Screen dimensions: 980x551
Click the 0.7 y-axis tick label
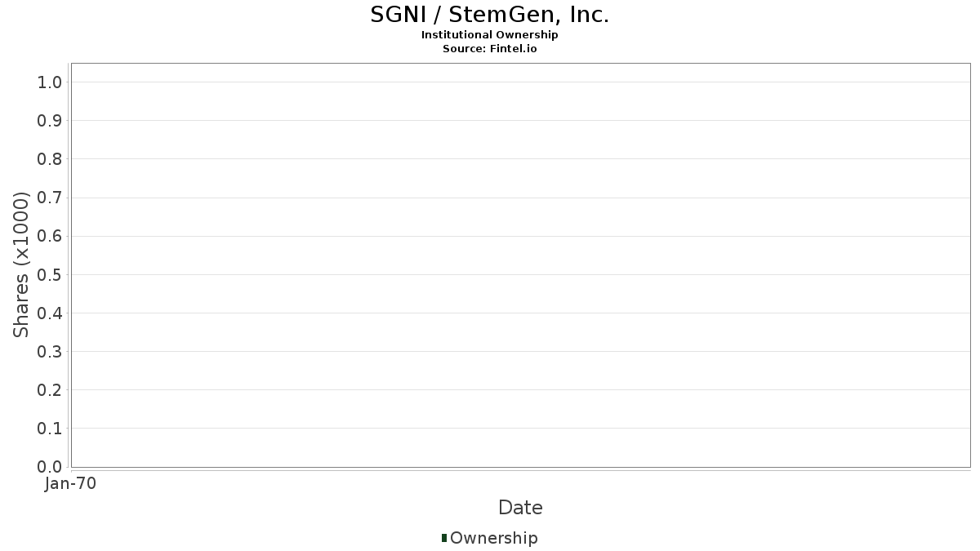click(x=50, y=198)
